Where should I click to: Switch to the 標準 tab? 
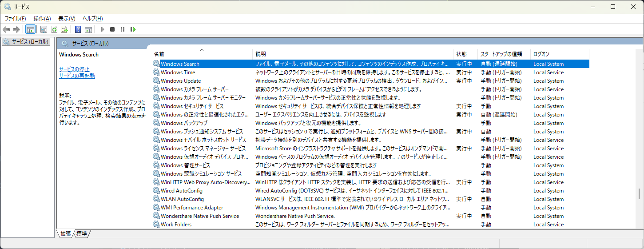(82, 233)
